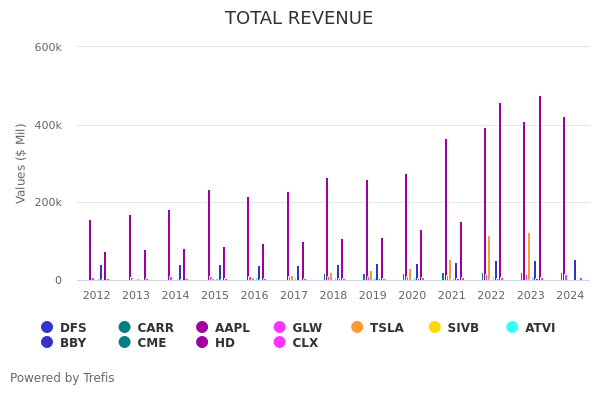Select the GLW magenta legend item
This screenshot has height=400, width=600.
pos(280,328)
